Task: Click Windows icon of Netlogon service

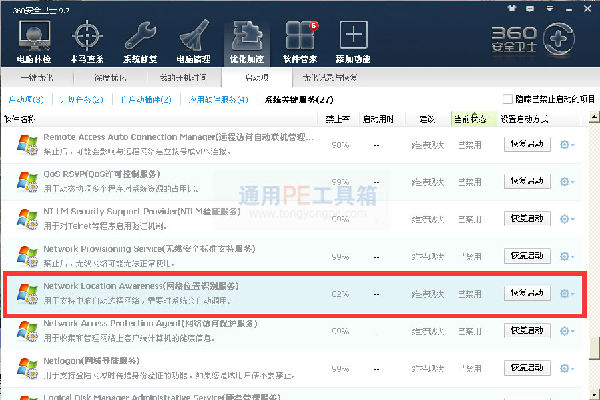Action: 27,368
